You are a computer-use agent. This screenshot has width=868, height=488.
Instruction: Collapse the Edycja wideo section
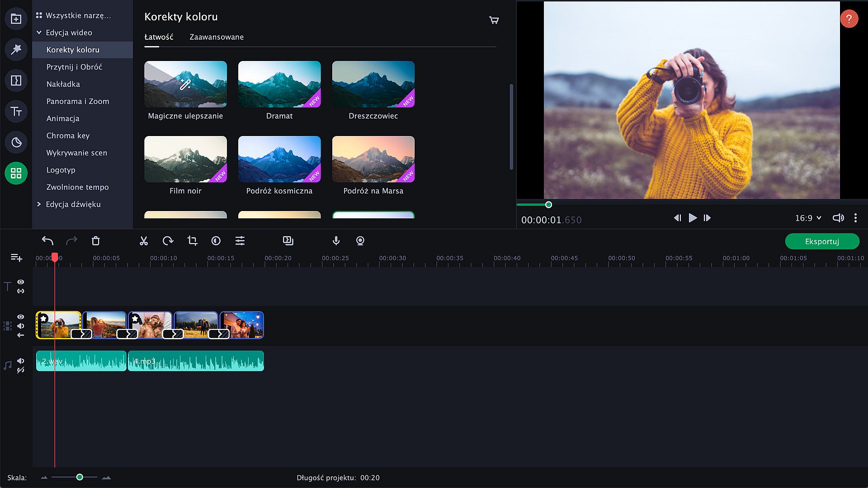coord(39,33)
